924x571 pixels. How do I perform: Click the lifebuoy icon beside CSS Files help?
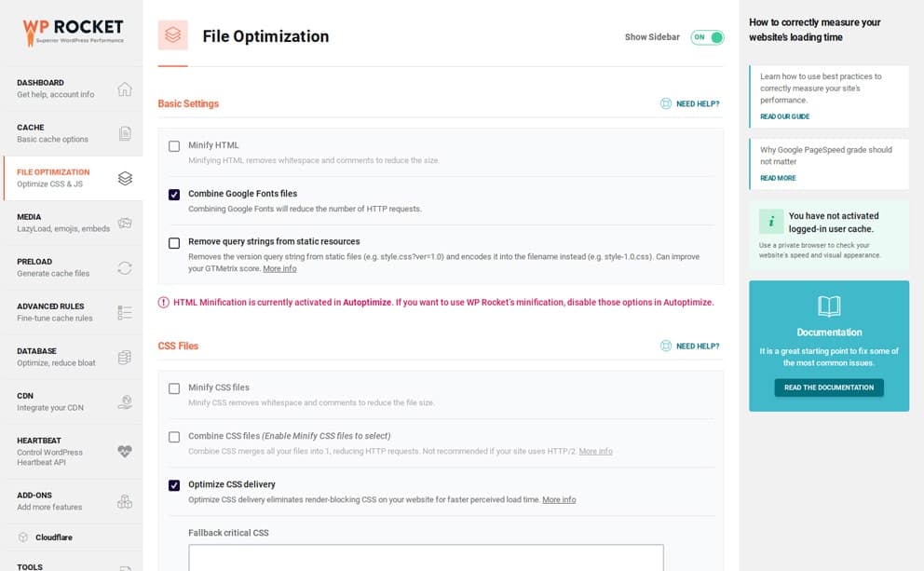click(666, 346)
